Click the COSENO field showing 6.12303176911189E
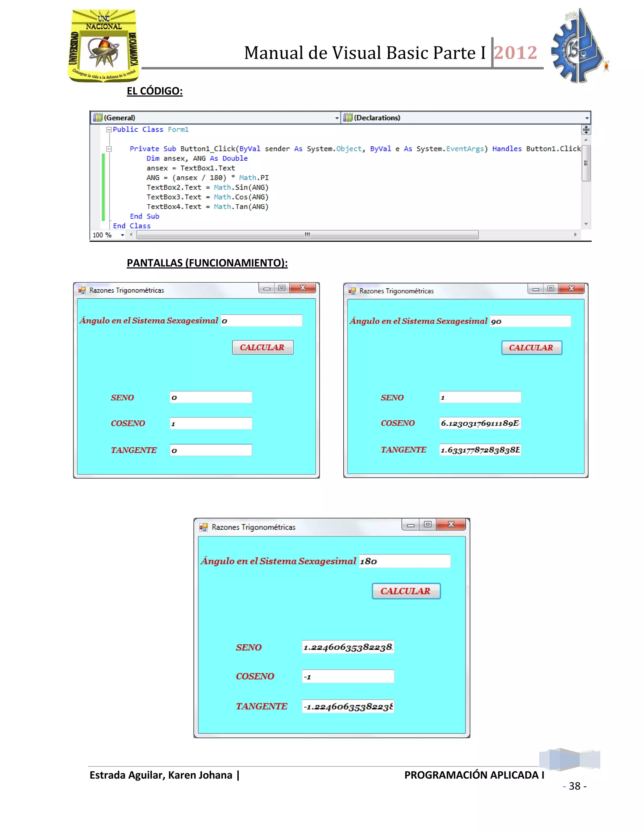The height and width of the screenshot is (833, 644). pos(480,423)
